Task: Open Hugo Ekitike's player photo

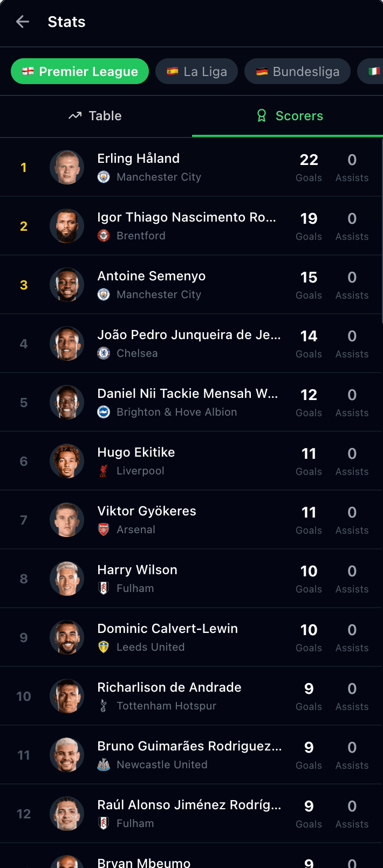Action: click(67, 461)
